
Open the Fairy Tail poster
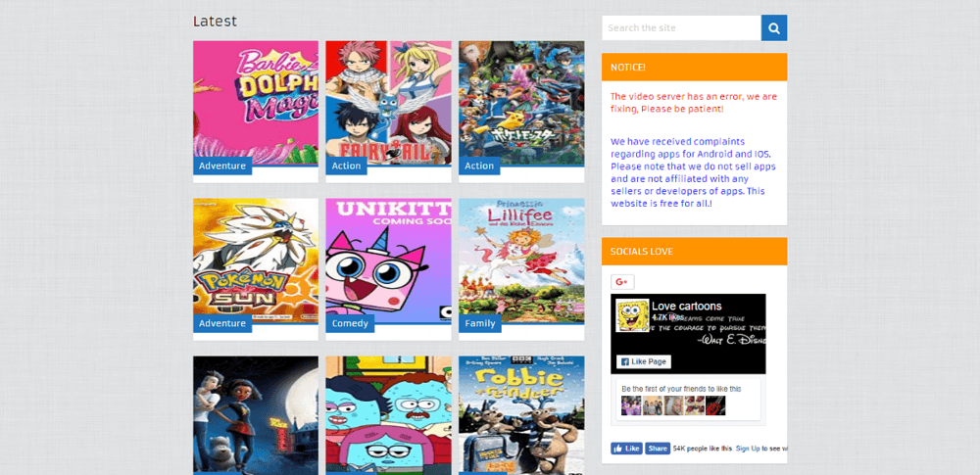[x=388, y=103]
